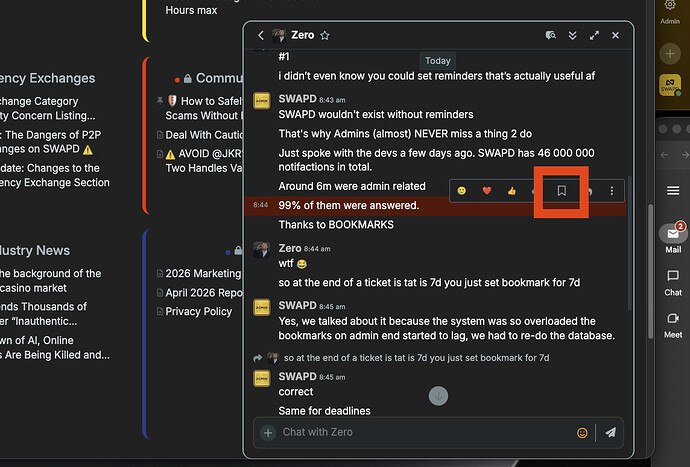Open Chat in the side panel
The image size is (690, 467).
tap(673, 283)
